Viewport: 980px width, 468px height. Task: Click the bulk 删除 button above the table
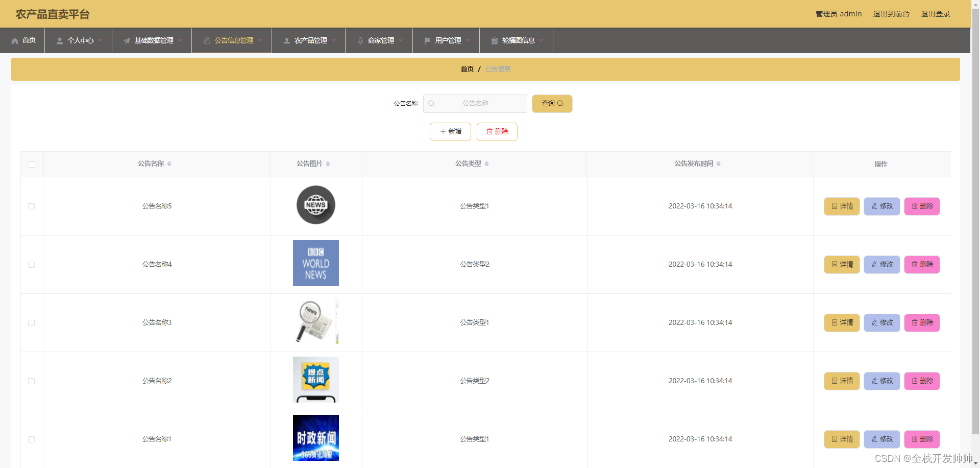coord(497,132)
